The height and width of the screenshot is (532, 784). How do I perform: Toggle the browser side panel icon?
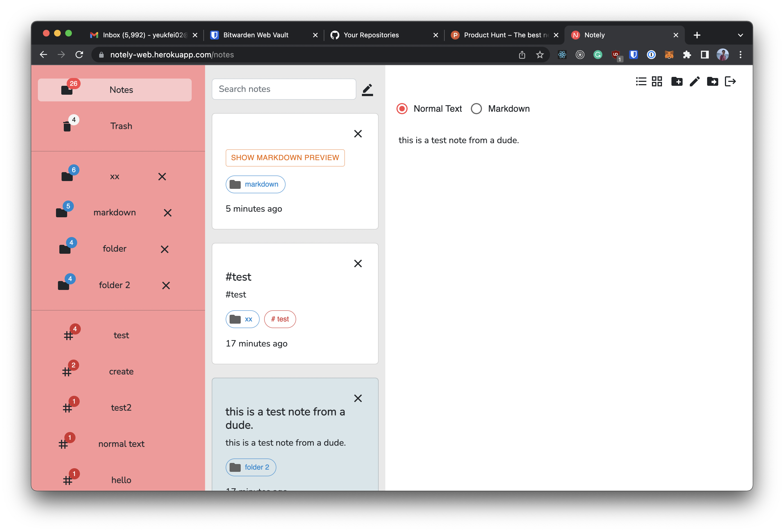click(705, 55)
